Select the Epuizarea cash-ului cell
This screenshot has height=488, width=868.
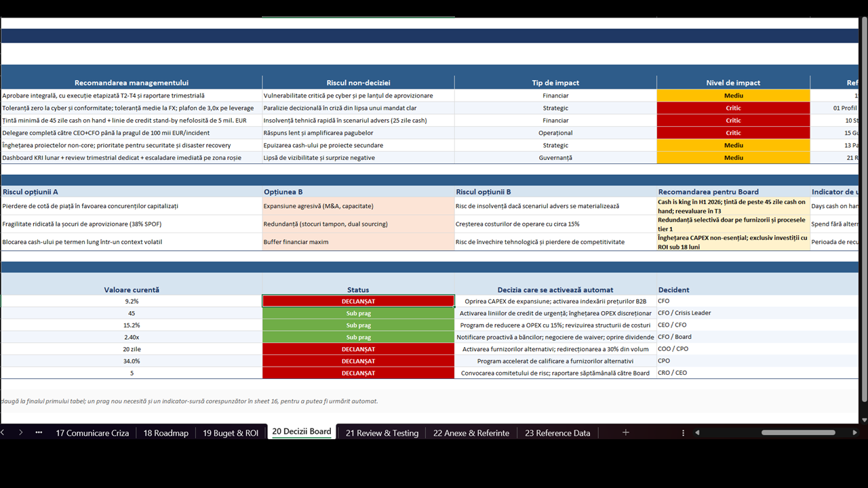(358, 145)
